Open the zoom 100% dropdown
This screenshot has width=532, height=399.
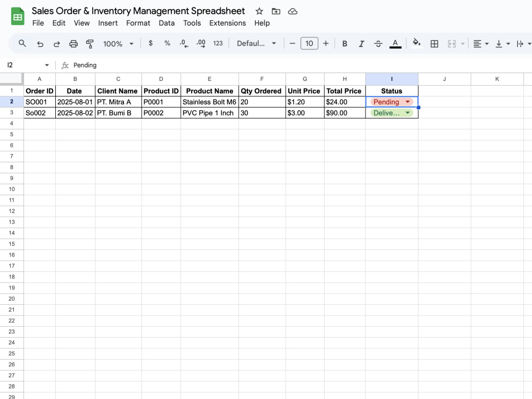(118, 44)
